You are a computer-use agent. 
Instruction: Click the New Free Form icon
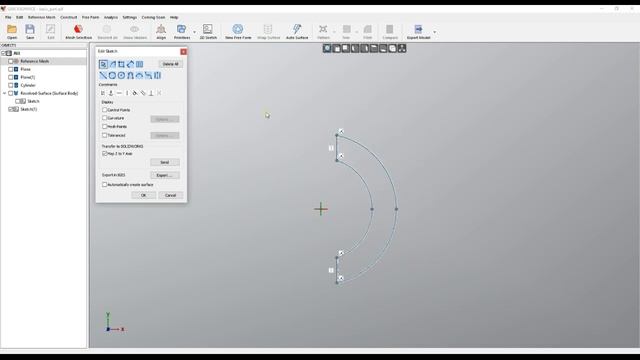click(238, 31)
